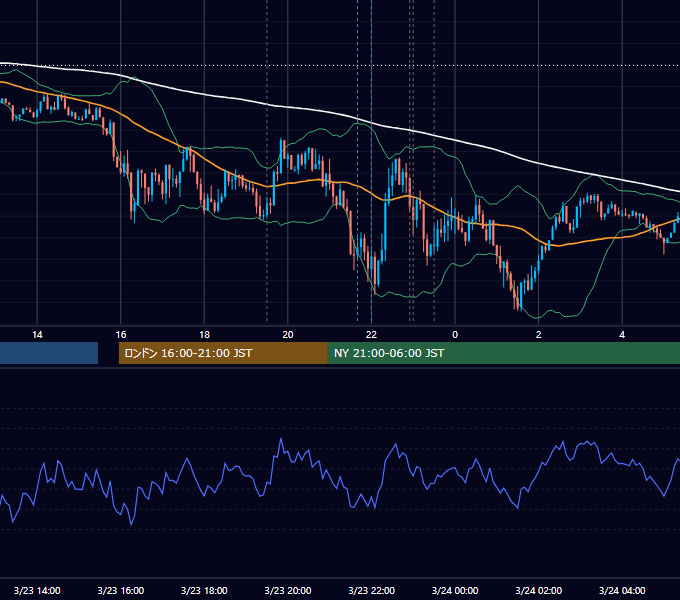The image size is (680, 600).
Task: Click the unlabeled blue session bar
Action: coord(49,353)
